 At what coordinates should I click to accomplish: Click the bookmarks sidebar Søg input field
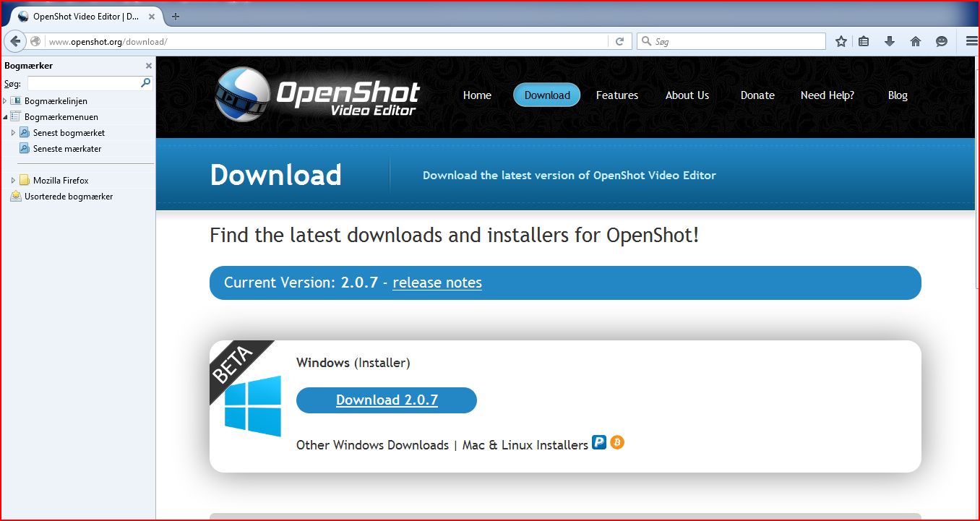pos(90,83)
